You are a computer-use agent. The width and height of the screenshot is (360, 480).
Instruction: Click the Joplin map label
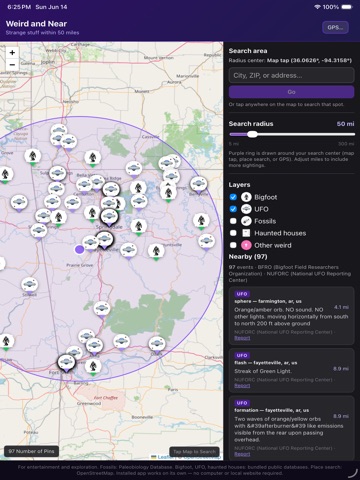[48, 62]
